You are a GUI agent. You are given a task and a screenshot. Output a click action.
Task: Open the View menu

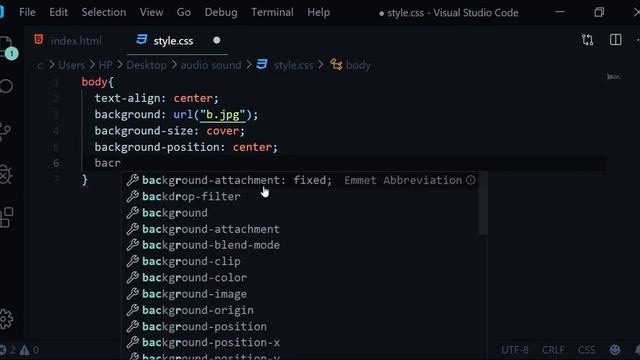coord(151,12)
